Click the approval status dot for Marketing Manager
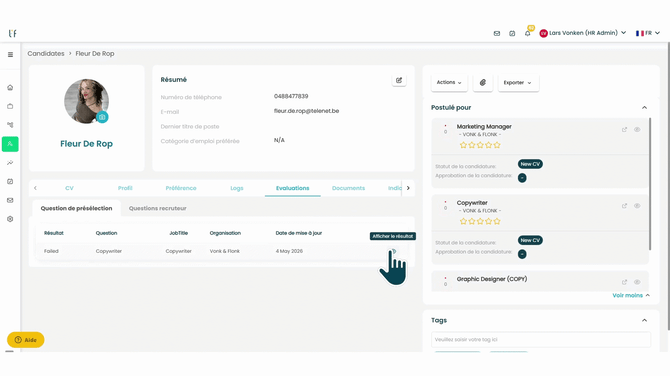The image size is (670, 376). coord(522,178)
